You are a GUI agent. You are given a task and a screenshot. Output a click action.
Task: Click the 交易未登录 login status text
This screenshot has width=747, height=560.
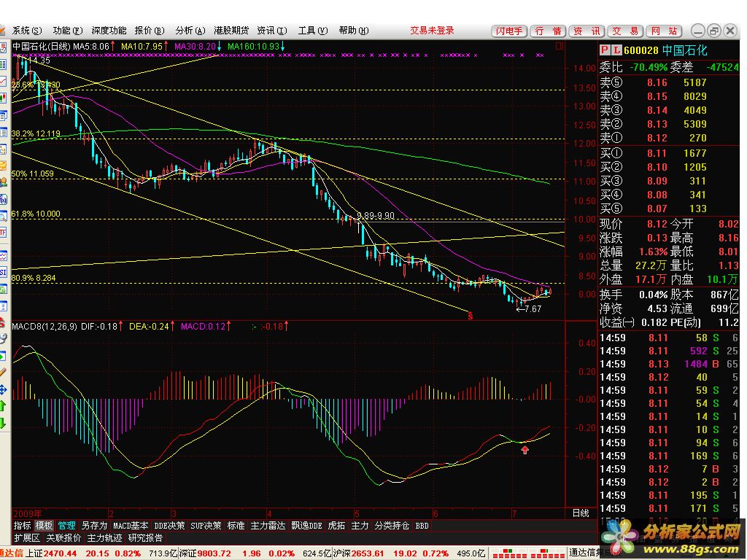[x=432, y=31]
